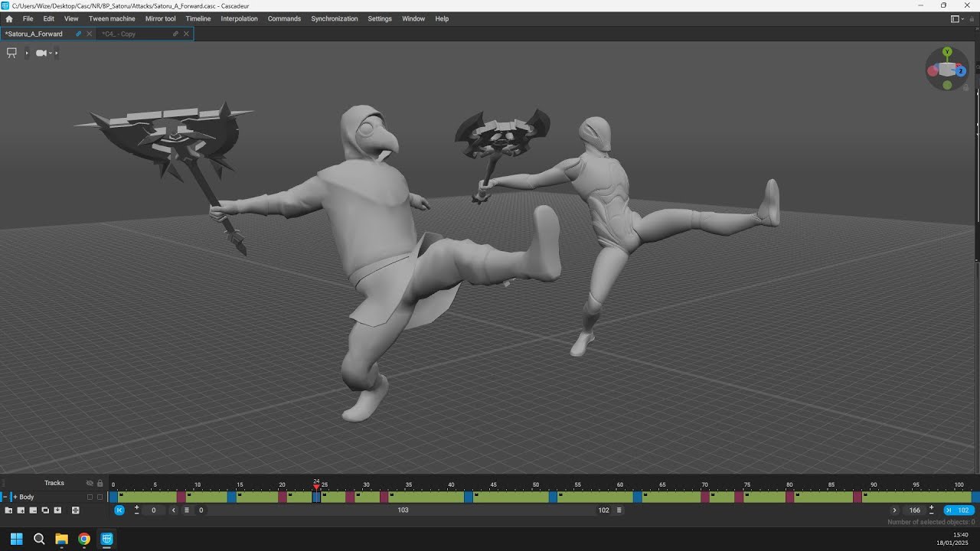The width and height of the screenshot is (980, 551).
Task: Click the next frame arrow button
Action: coord(894,510)
